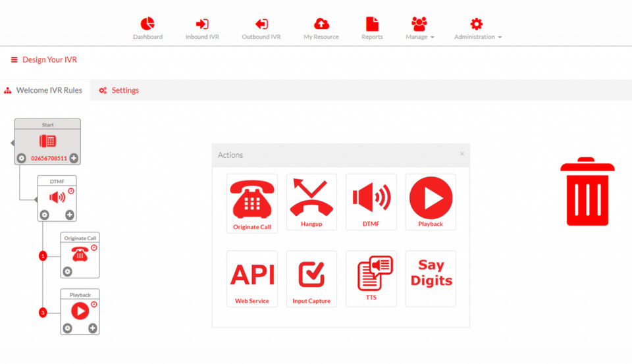Image resolution: width=632 pixels, height=364 pixels.
Task: Click the Originate Call node telephone icon
Action: (x=80, y=254)
